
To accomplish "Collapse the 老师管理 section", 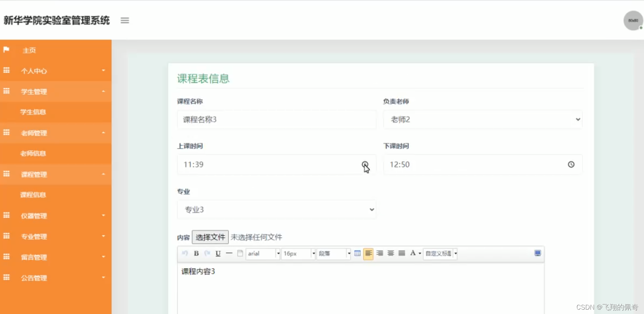I will tap(56, 133).
